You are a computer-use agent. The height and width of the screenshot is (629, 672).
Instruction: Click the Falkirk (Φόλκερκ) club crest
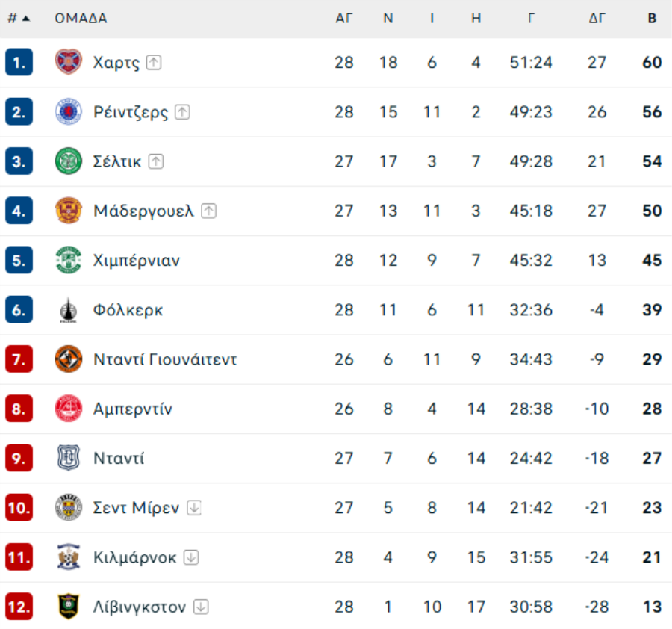tap(68, 309)
